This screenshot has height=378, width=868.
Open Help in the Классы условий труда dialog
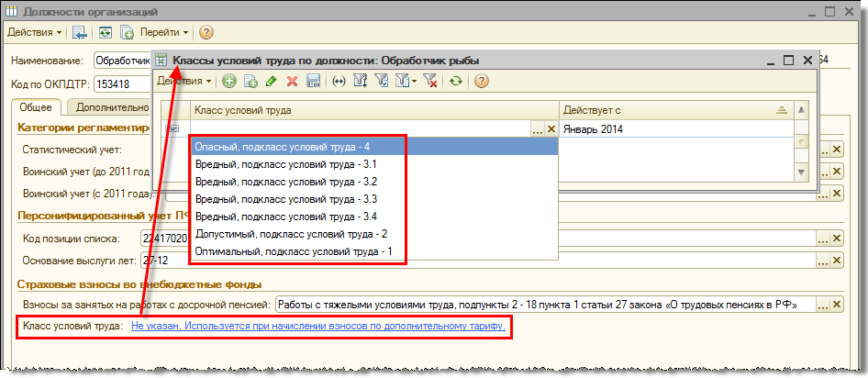[x=480, y=82]
